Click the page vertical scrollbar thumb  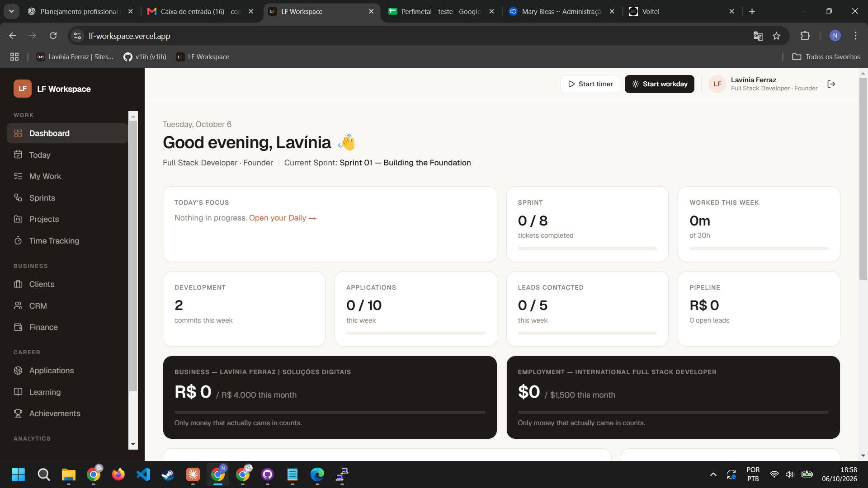click(863, 178)
